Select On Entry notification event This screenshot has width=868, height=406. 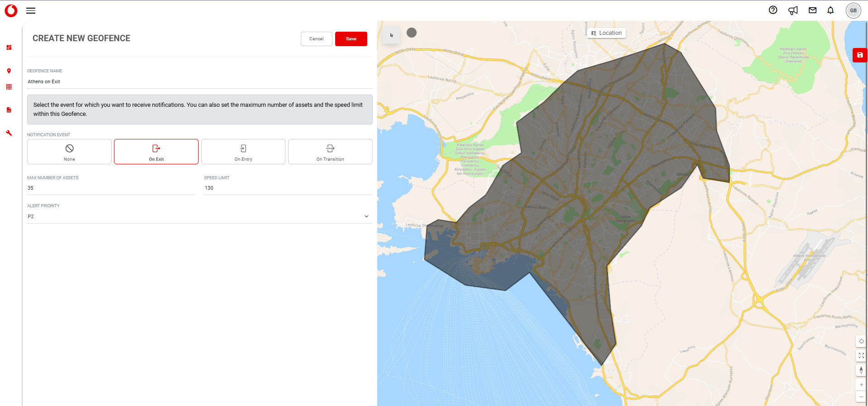click(243, 152)
